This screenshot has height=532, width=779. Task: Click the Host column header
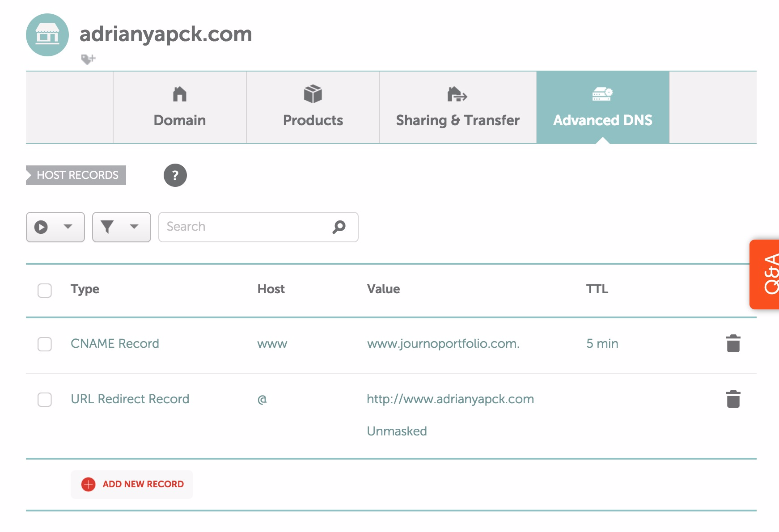(271, 289)
